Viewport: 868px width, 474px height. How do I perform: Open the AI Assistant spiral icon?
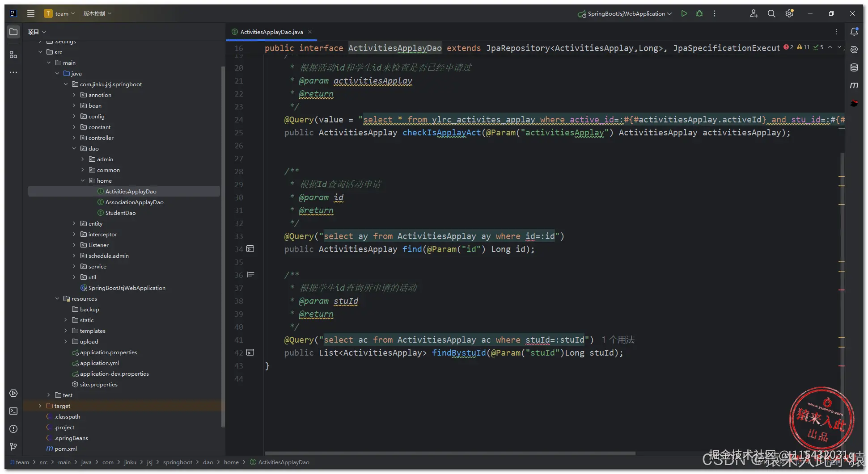click(x=854, y=50)
